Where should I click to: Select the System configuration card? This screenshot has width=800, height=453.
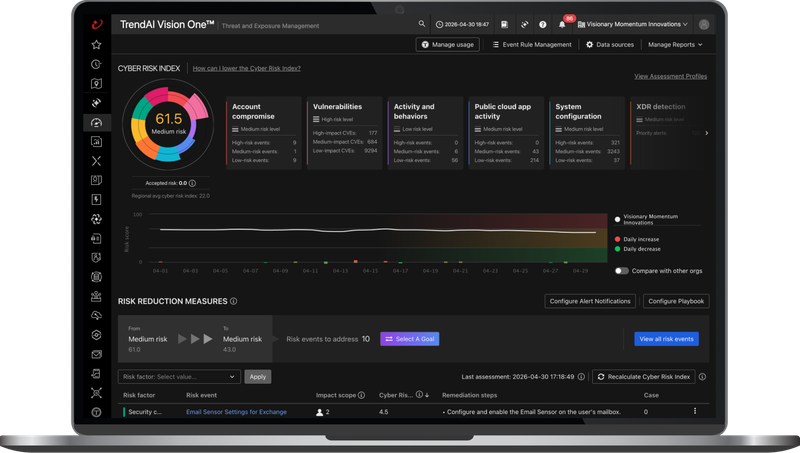pos(587,133)
